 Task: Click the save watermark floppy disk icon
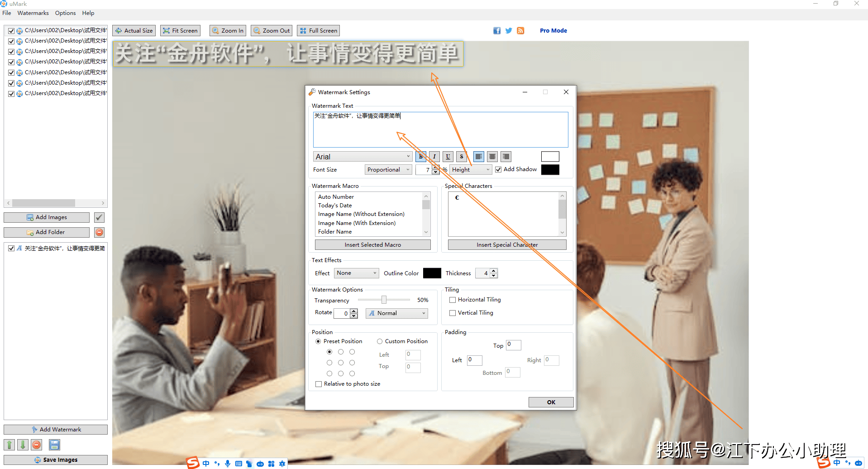[54, 445]
